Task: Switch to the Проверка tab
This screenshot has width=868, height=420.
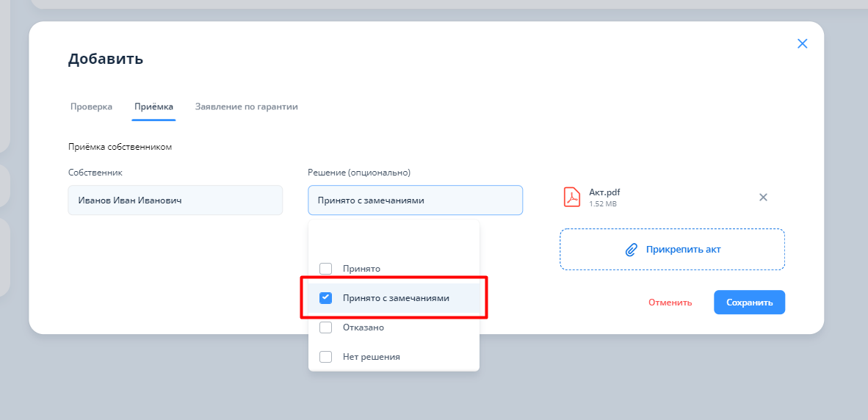Action: pos(91,106)
